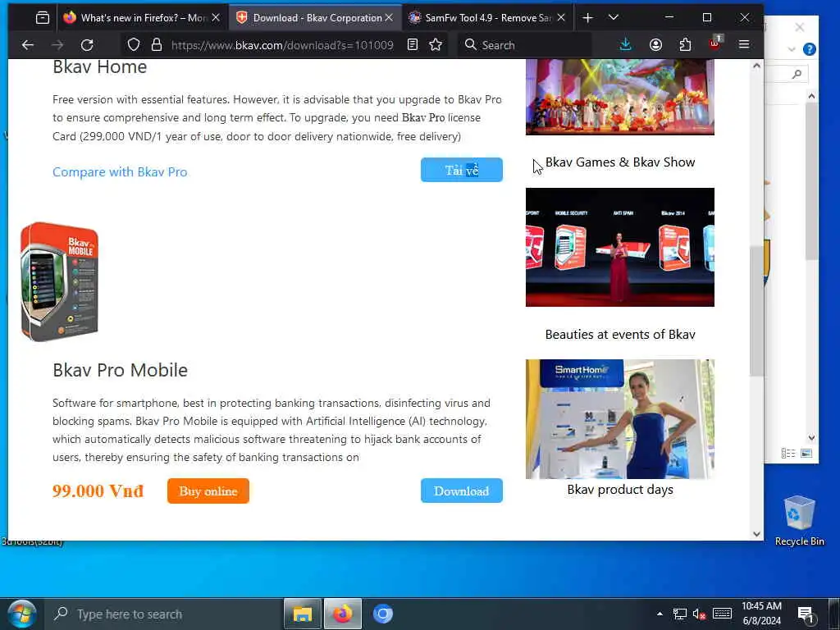
Task: Open the blue circular taskbar app icon
Action: pyautogui.click(x=383, y=614)
